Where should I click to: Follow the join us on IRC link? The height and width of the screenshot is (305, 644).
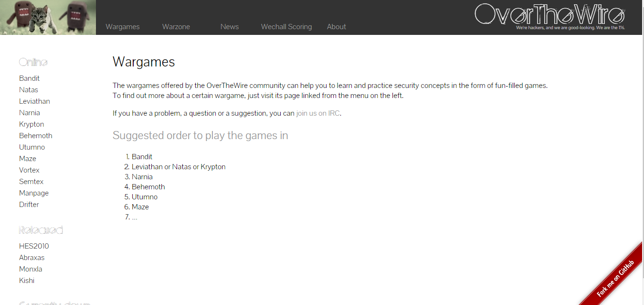point(318,113)
